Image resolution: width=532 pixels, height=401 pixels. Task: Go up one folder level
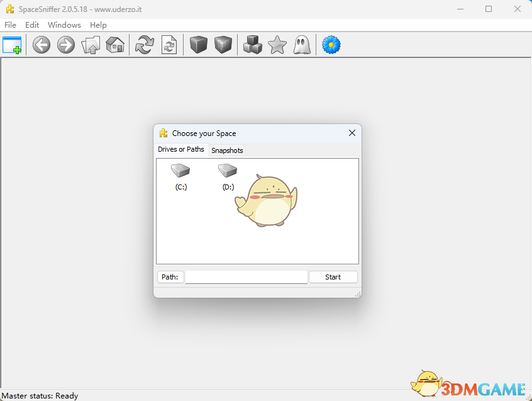[91, 45]
